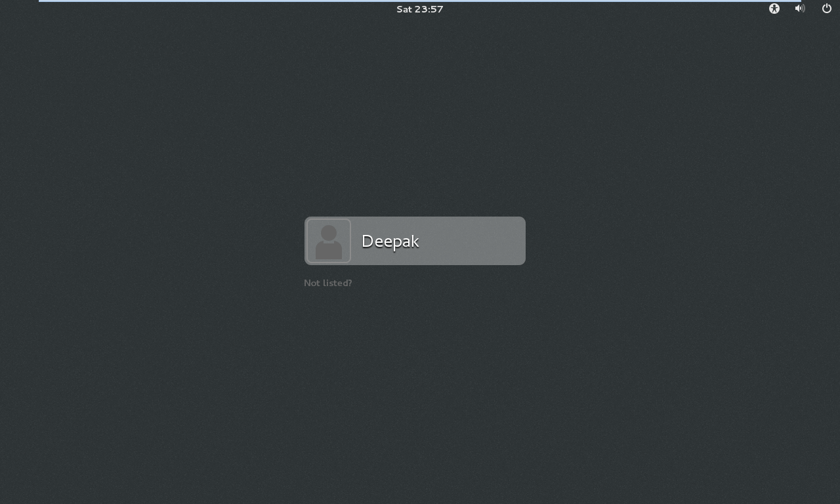This screenshot has width=840, height=504.
Task: Log in as a user not listed
Action: coord(328,283)
